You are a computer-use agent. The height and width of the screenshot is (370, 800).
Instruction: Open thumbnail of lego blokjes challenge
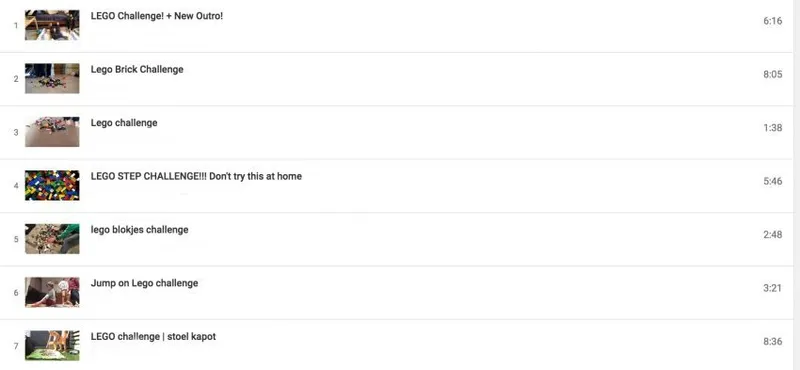pos(52,239)
